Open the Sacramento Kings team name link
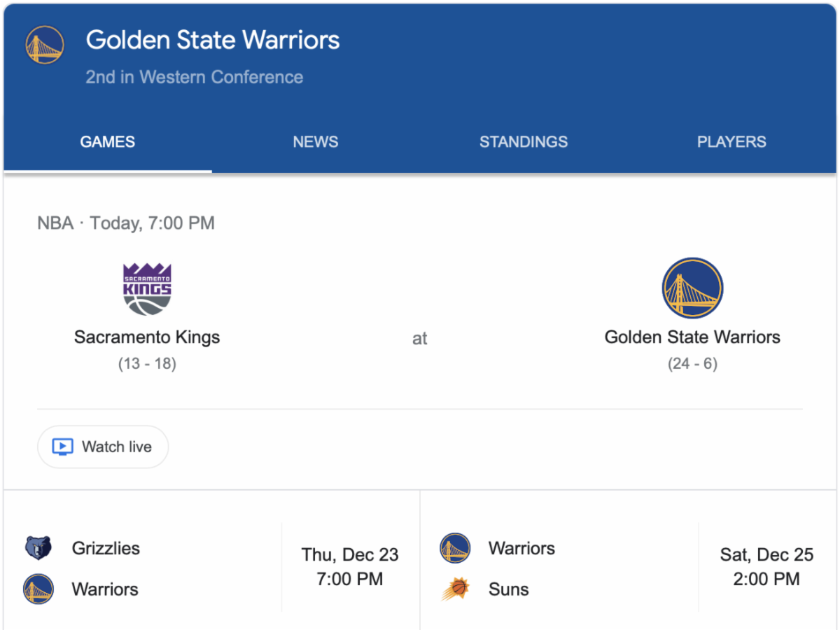The image size is (840, 630). point(147,337)
